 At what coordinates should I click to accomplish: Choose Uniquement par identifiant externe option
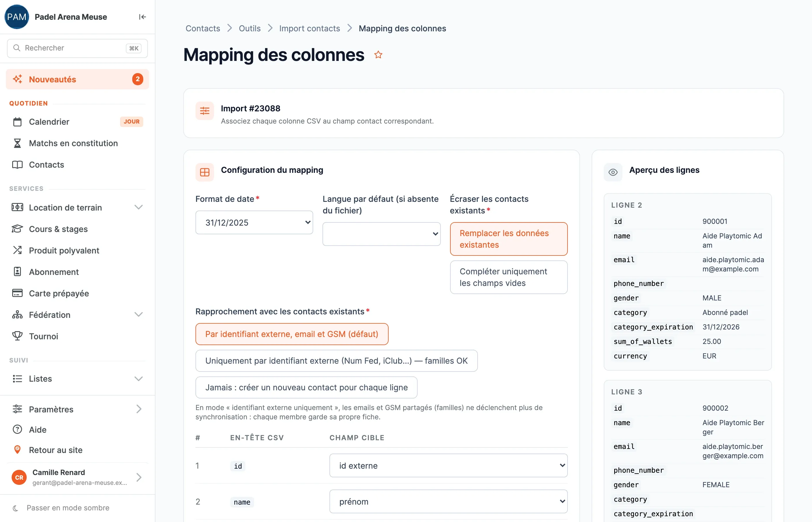point(336,361)
